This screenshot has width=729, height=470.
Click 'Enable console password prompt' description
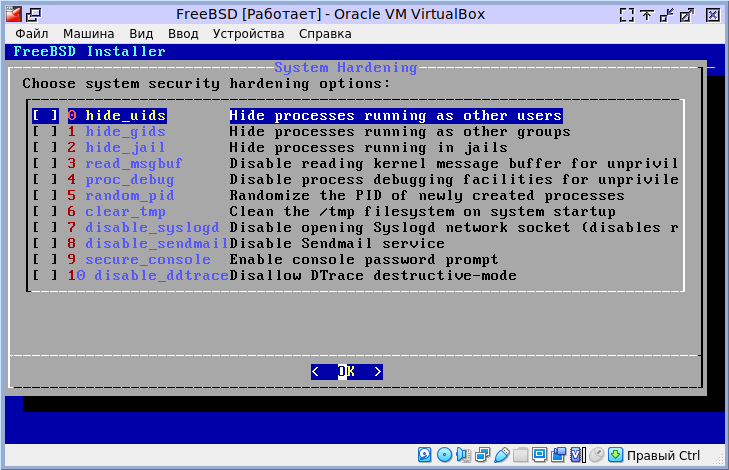coord(364,259)
